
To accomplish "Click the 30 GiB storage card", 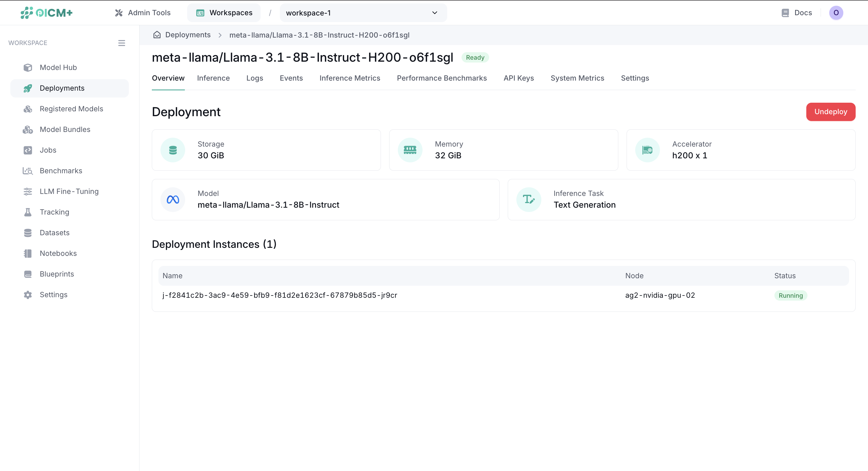I will click(266, 150).
